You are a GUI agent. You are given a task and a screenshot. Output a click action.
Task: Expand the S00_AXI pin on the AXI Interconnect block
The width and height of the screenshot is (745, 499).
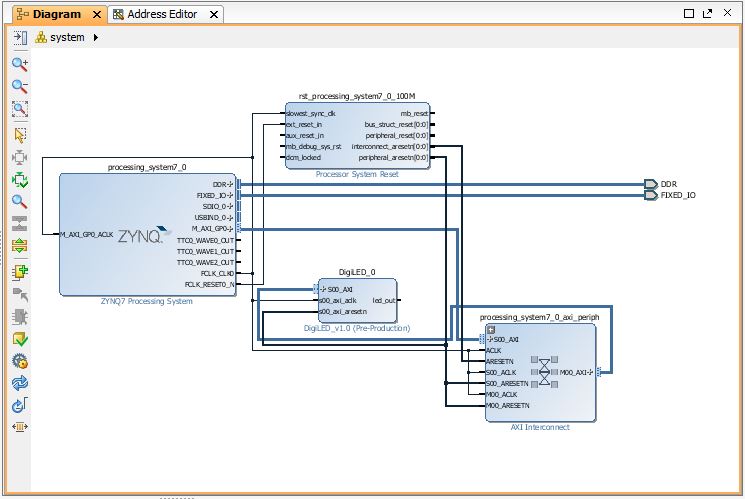tap(490, 339)
